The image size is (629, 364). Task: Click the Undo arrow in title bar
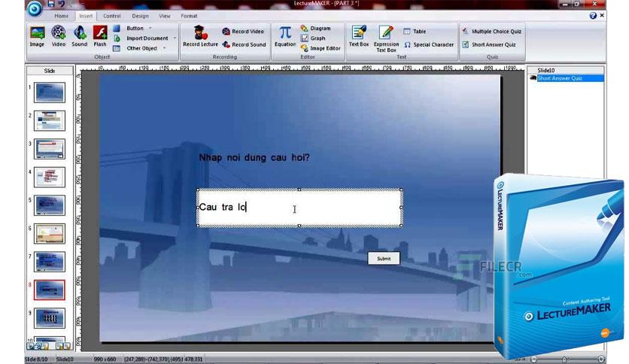click(x=62, y=4)
